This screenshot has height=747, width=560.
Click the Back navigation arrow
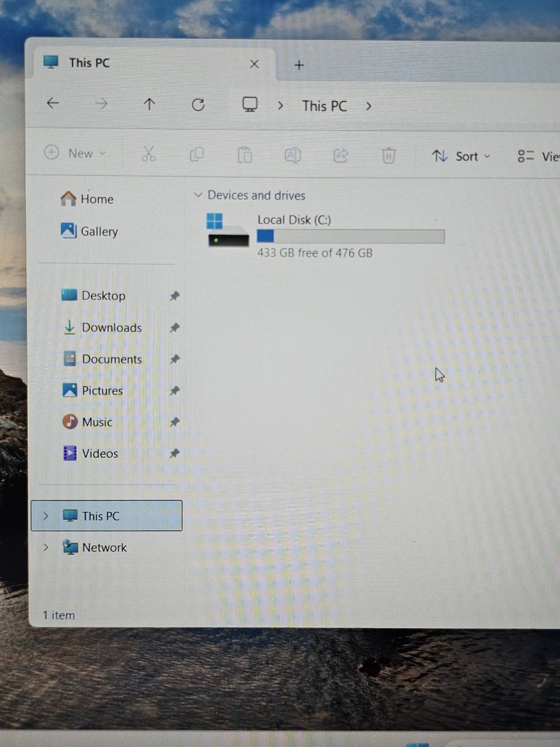[53, 103]
